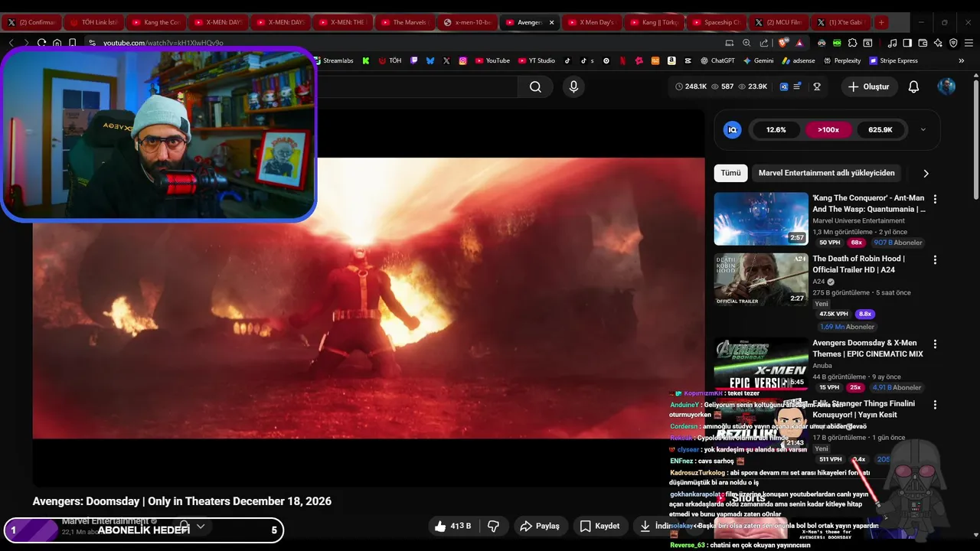The image size is (980, 551).
Task: Click the Oluştur create button
Action: point(869,86)
